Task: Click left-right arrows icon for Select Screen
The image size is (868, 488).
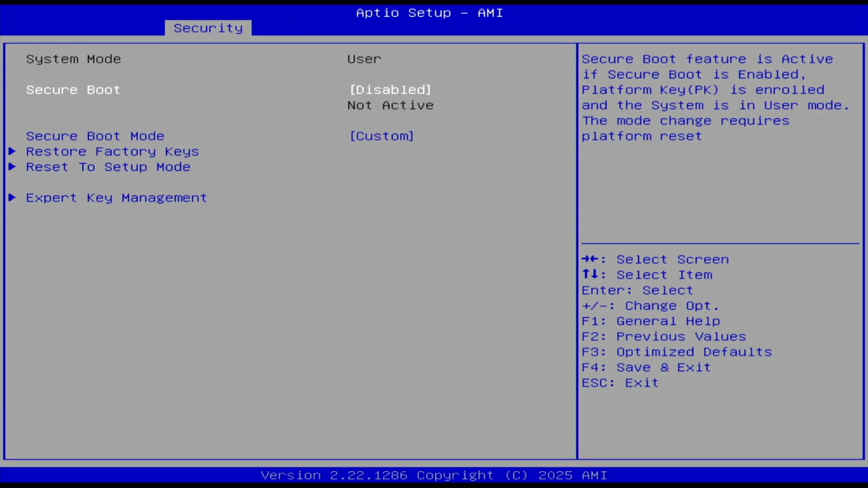Action: [590, 259]
